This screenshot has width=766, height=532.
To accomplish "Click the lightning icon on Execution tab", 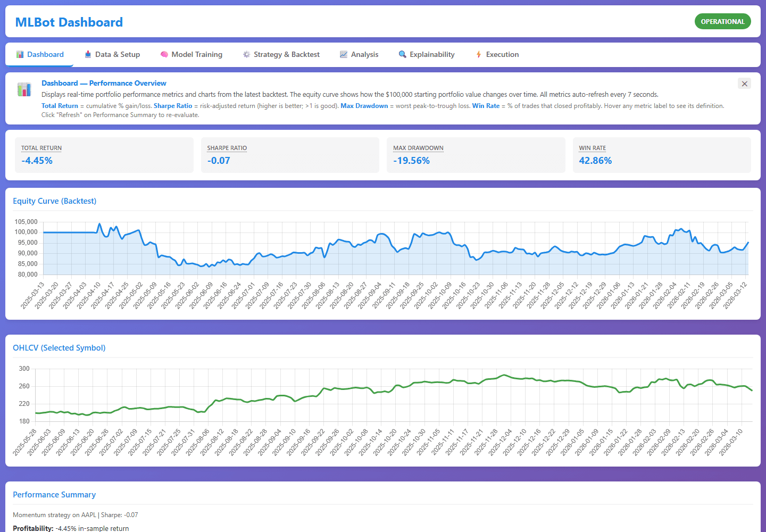I will click(x=479, y=54).
